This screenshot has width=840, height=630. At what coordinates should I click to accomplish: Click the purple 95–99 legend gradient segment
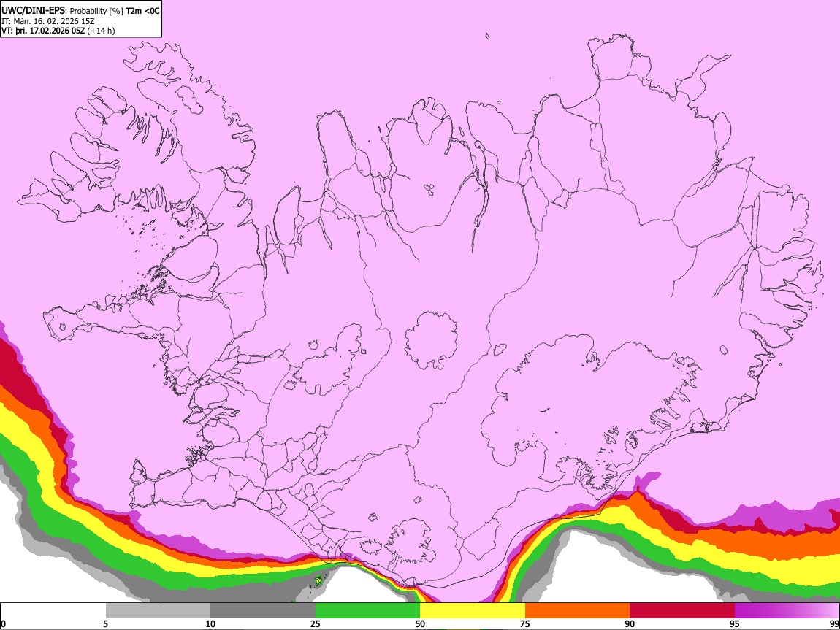click(787, 611)
